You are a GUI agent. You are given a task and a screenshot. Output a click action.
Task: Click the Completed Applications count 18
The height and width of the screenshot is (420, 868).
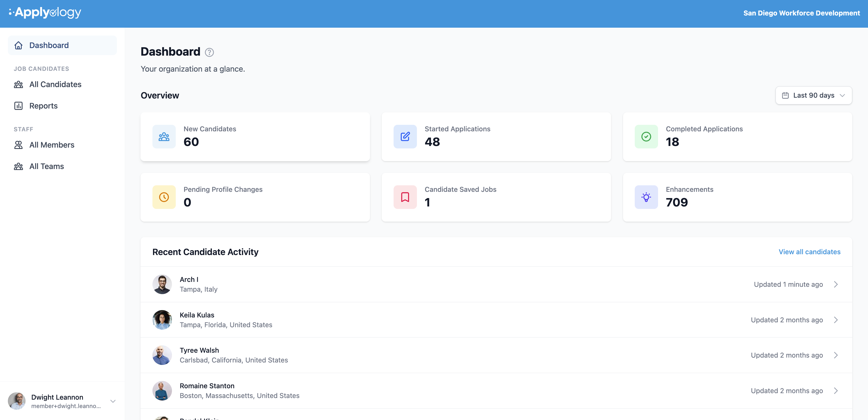pos(672,142)
